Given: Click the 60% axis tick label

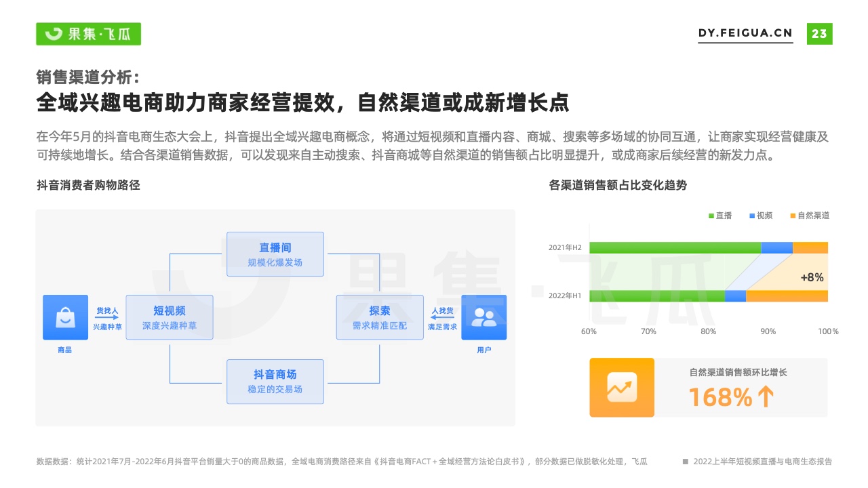Looking at the screenshot, I should 589,331.
